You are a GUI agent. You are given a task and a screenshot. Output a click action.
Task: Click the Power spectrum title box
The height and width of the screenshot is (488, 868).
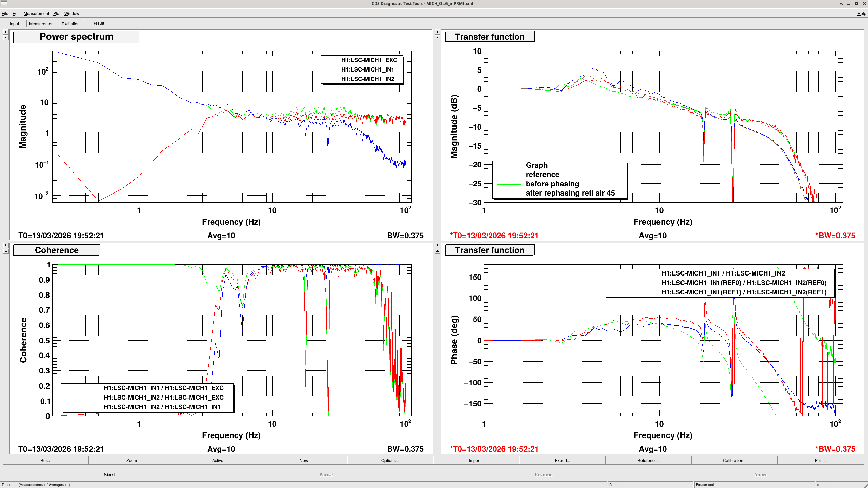[76, 37]
